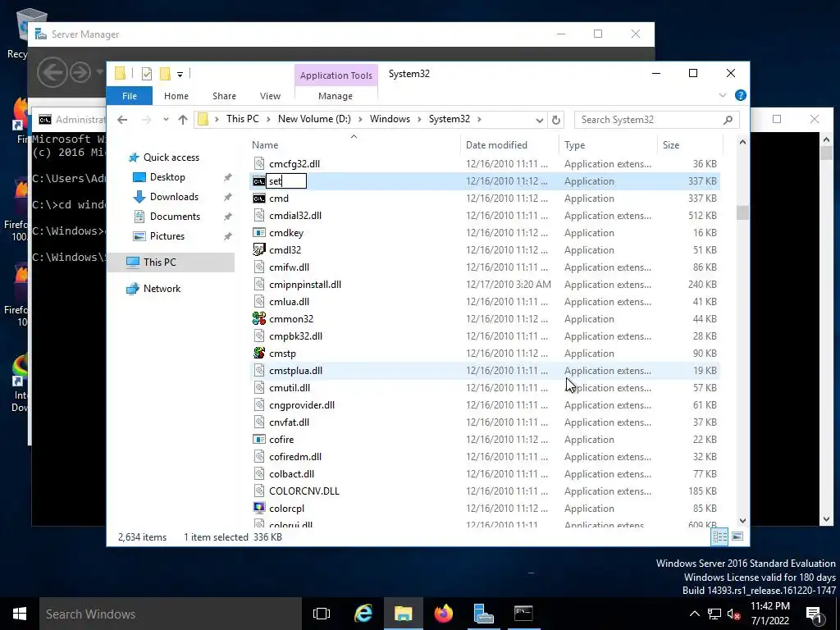
Task: Expand the breadcrumb arrow after Windows
Action: [x=419, y=119]
